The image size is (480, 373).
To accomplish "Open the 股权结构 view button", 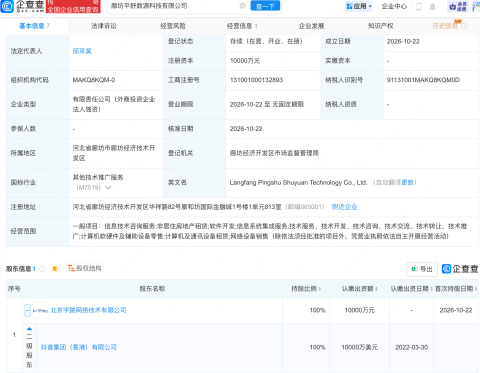I will point(85,268).
